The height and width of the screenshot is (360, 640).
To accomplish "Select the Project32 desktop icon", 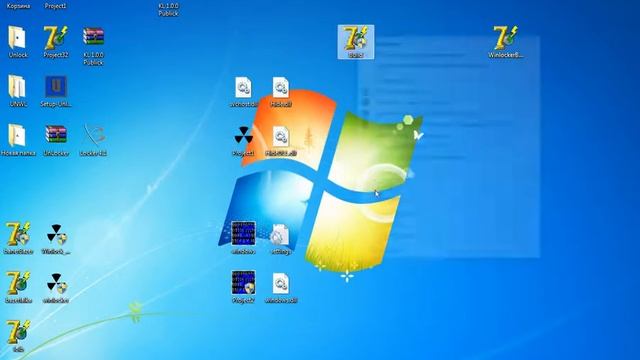I will click(56, 39).
